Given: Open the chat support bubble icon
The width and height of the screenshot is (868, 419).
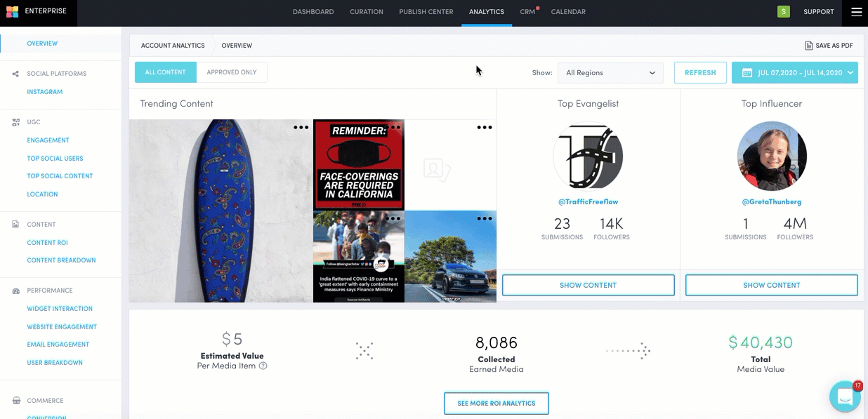Looking at the screenshot, I should (845, 397).
